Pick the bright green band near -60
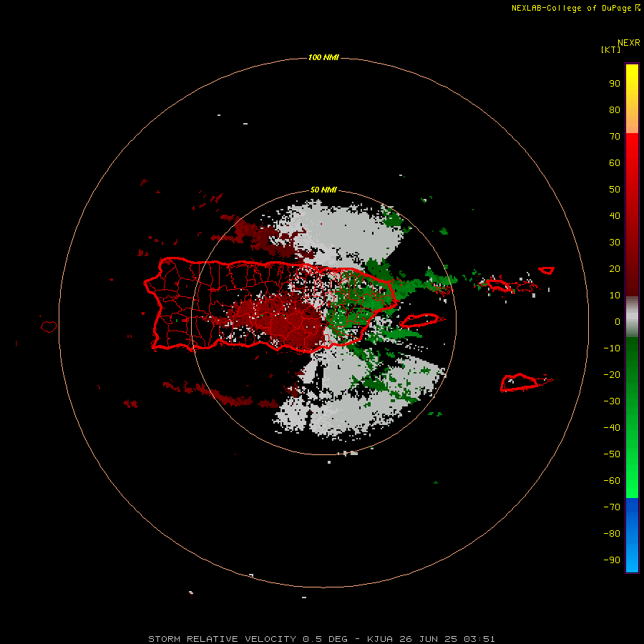 pyautogui.click(x=632, y=482)
